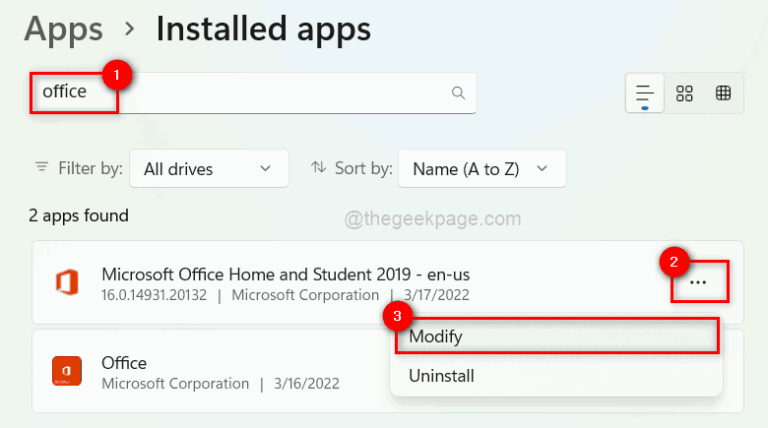Open the All drives filter dropdown

pyautogui.click(x=209, y=169)
